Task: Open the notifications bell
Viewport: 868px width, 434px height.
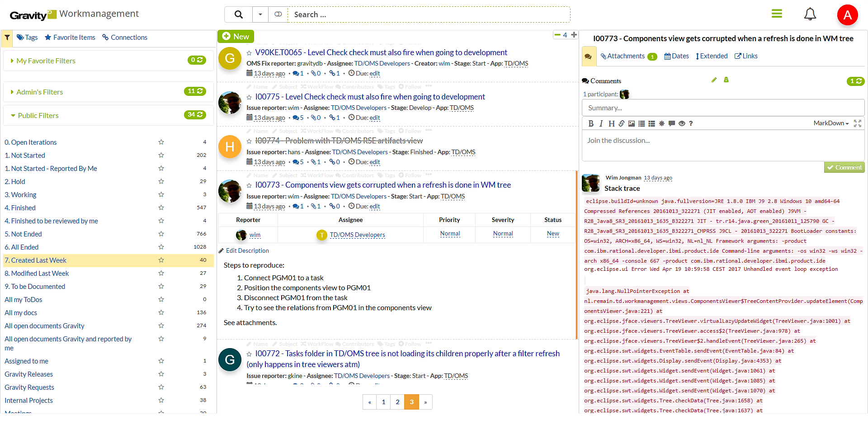Action: pos(810,14)
